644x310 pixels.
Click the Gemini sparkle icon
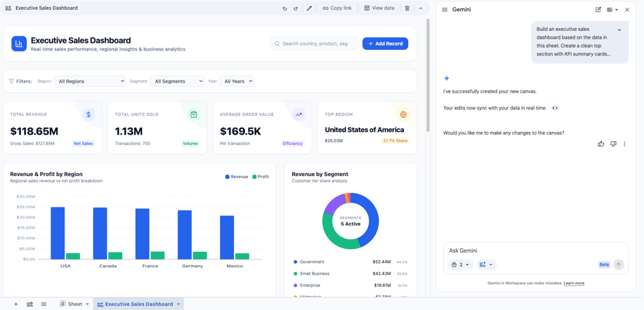pyautogui.click(x=447, y=79)
